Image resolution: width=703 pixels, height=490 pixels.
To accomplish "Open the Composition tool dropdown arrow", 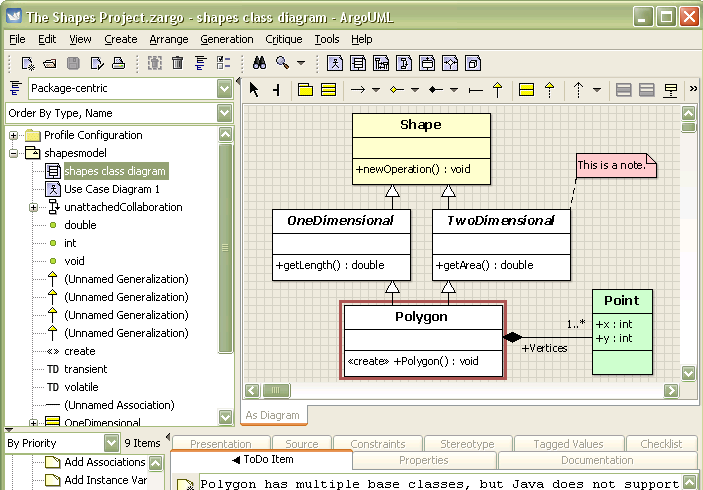I will tap(454, 90).
